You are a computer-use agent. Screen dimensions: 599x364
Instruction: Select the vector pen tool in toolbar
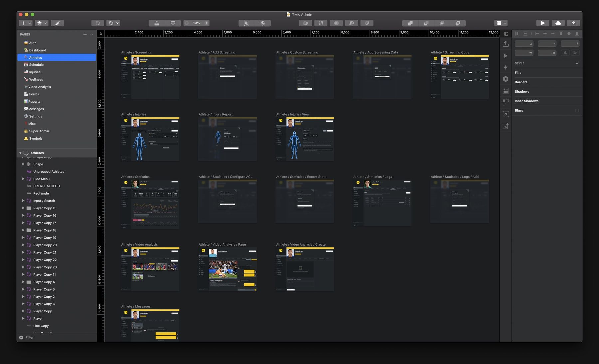[x=57, y=23]
